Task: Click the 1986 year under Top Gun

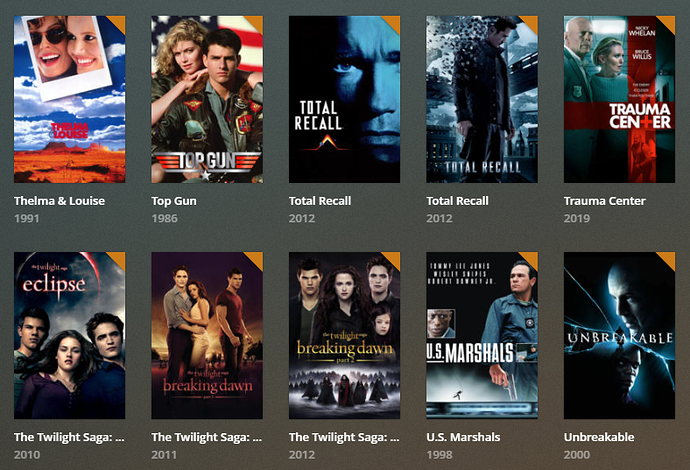Action: (x=165, y=218)
